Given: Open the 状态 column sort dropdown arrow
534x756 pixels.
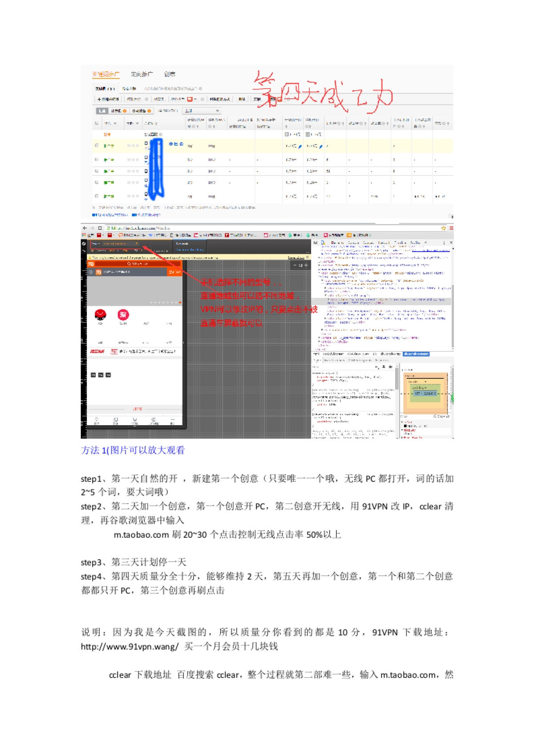Looking at the screenshot, I should click(115, 123).
